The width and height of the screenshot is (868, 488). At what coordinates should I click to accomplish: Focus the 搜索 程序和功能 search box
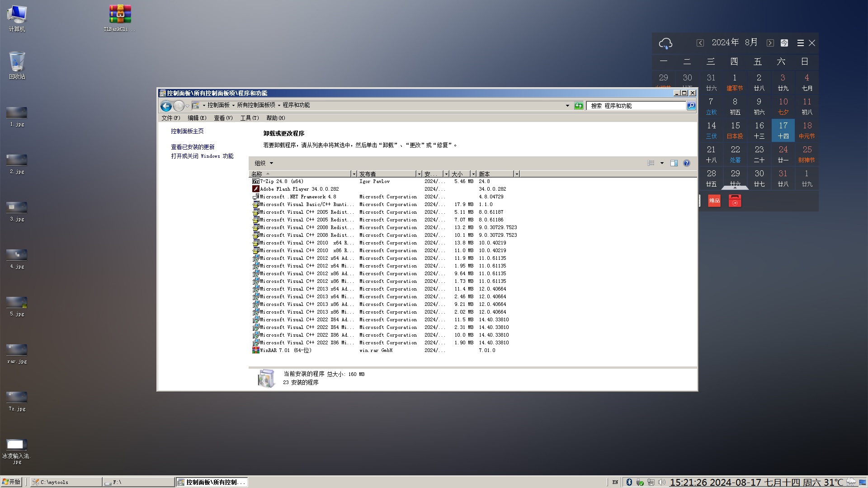pos(636,106)
